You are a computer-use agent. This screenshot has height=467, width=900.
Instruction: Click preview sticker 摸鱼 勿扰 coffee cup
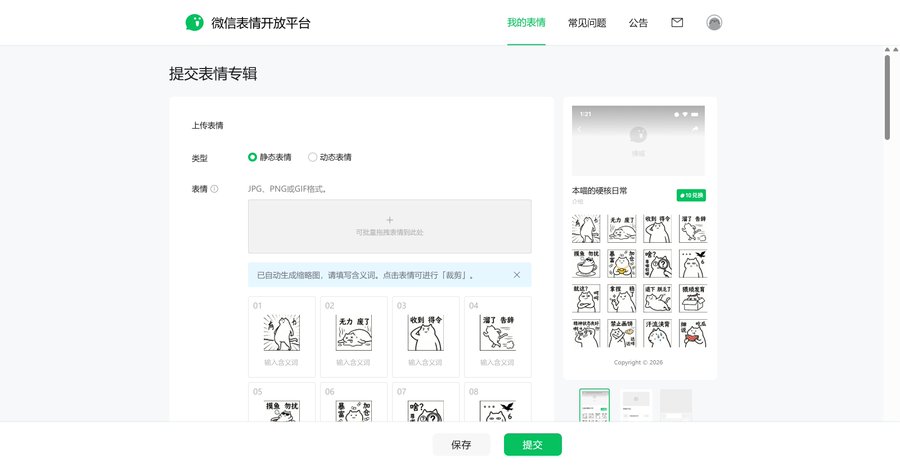(x=586, y=264)
